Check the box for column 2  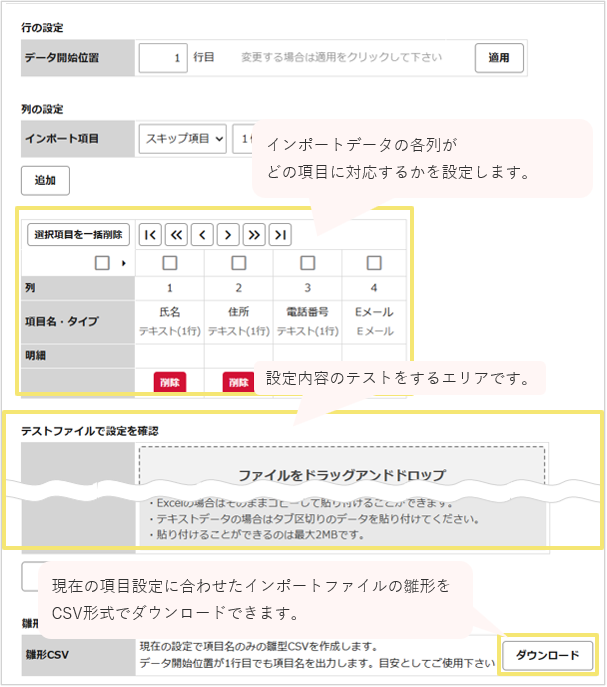[238, 263]
